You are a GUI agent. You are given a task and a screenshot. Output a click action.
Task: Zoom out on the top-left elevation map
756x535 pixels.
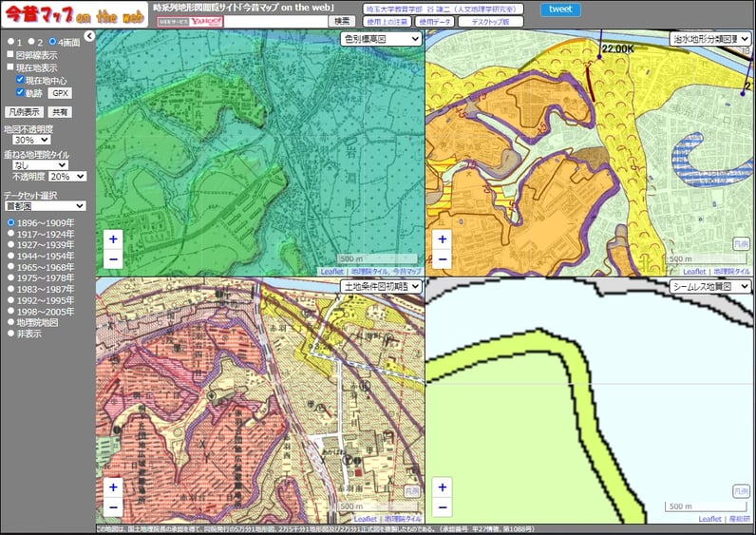click(113, 259)
